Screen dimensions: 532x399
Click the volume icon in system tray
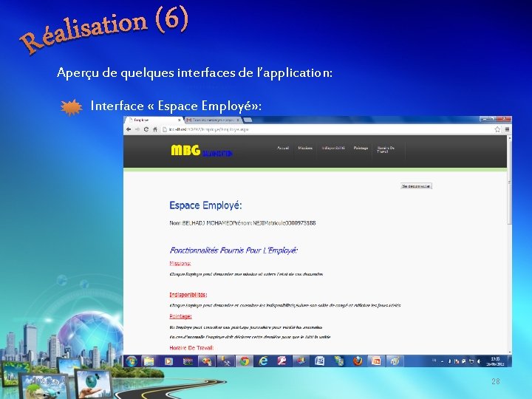479,361
